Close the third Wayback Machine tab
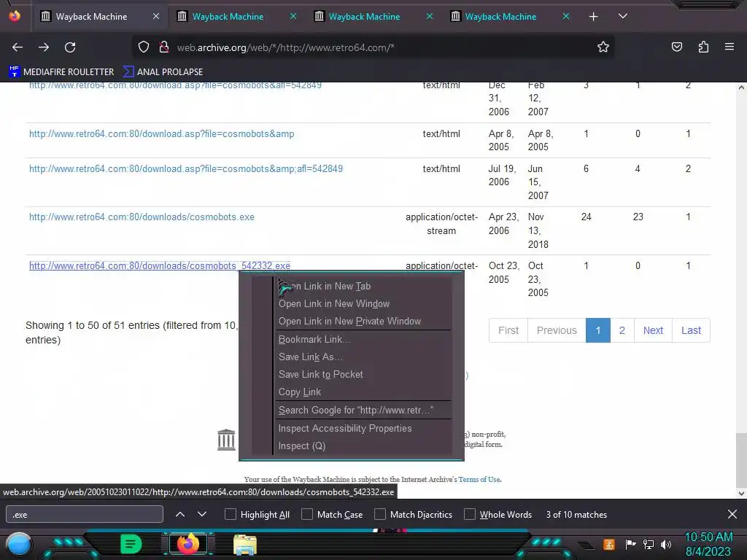 [x=429, y=16]
